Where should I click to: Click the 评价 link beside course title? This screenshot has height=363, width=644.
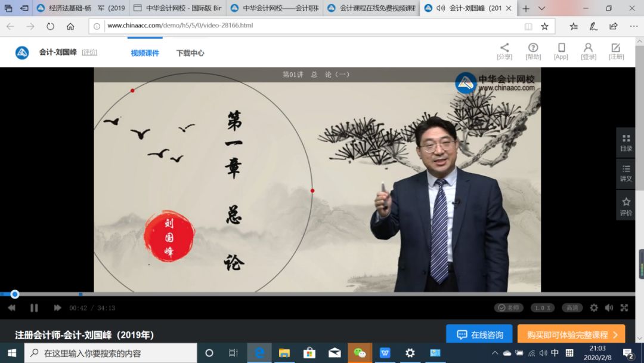coord(89,52)
